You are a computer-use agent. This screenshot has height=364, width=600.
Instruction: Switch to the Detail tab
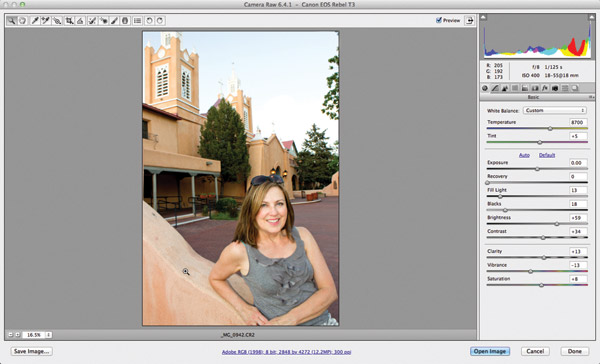[505, 88]
